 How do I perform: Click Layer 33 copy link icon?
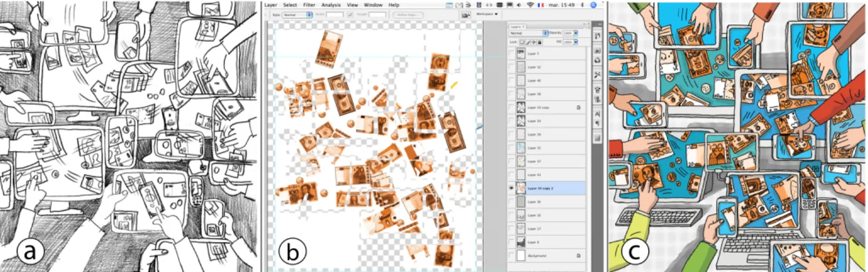click(x=578, y=108)
